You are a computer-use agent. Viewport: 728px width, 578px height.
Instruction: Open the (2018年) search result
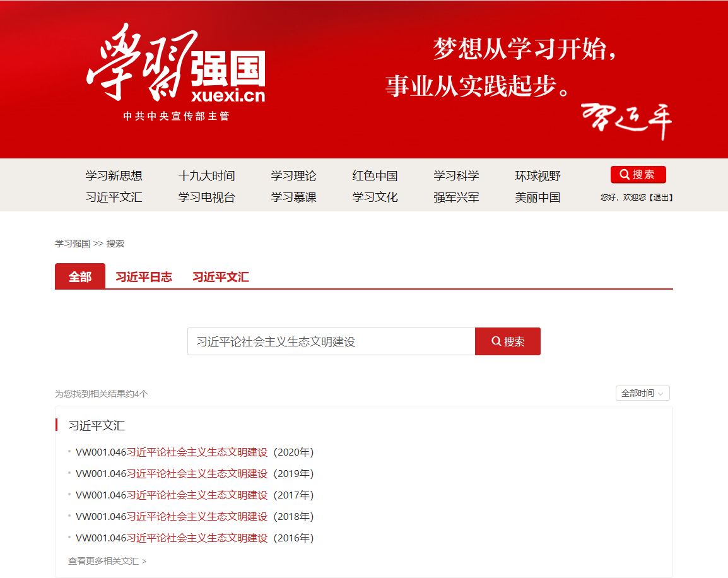[194, 516]
